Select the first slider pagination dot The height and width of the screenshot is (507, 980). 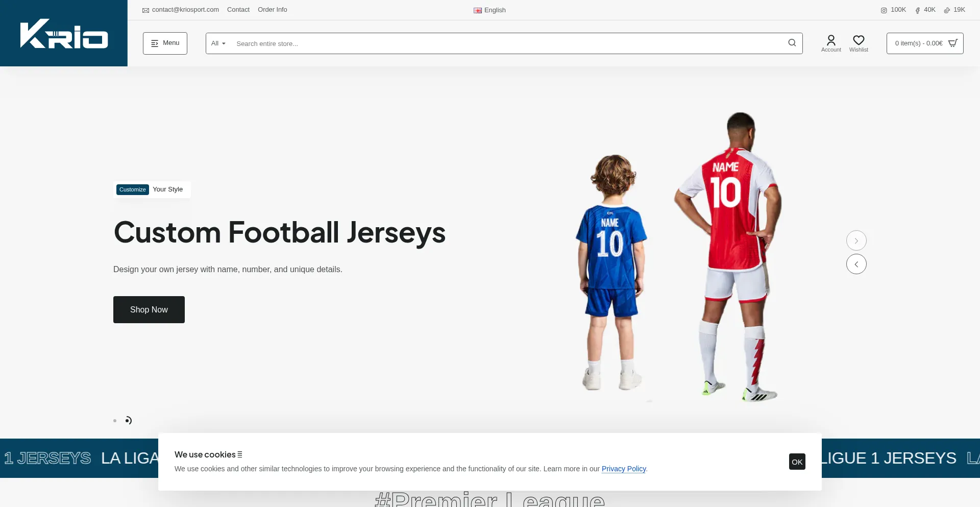(115, 421)
